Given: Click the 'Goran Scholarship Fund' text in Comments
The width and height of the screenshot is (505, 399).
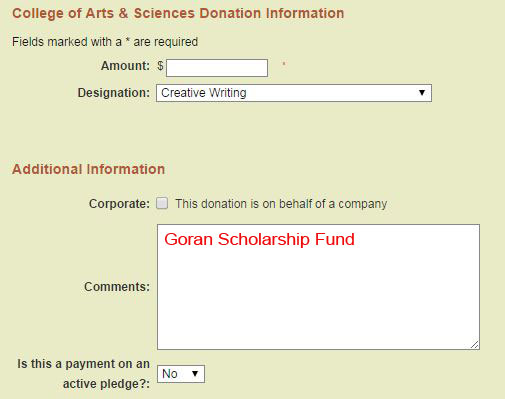Looking at the screenshot, I should 259,239.
